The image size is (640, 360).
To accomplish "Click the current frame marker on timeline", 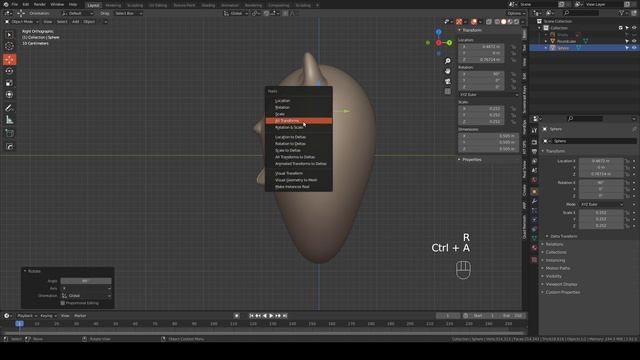I will [19, 324].
